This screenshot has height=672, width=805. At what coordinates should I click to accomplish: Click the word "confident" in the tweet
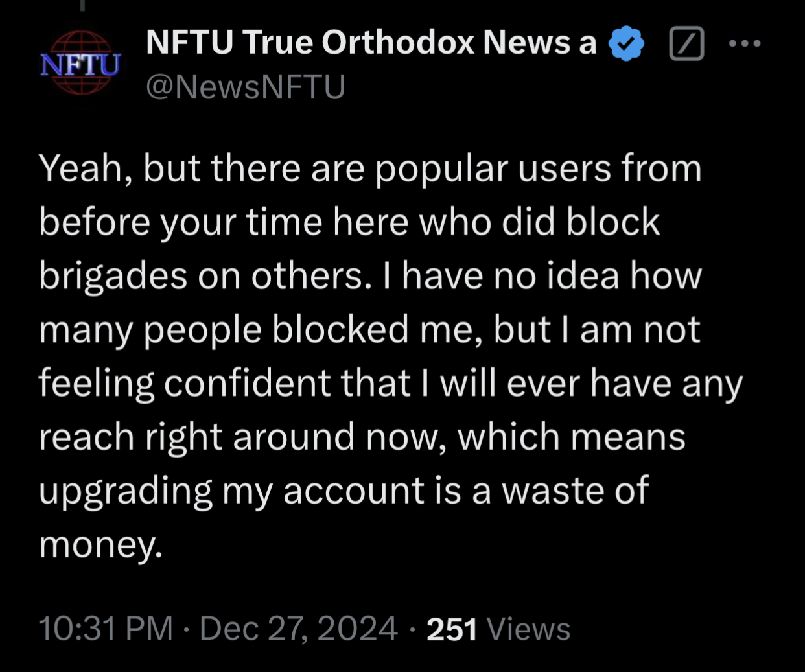[247, 384]
